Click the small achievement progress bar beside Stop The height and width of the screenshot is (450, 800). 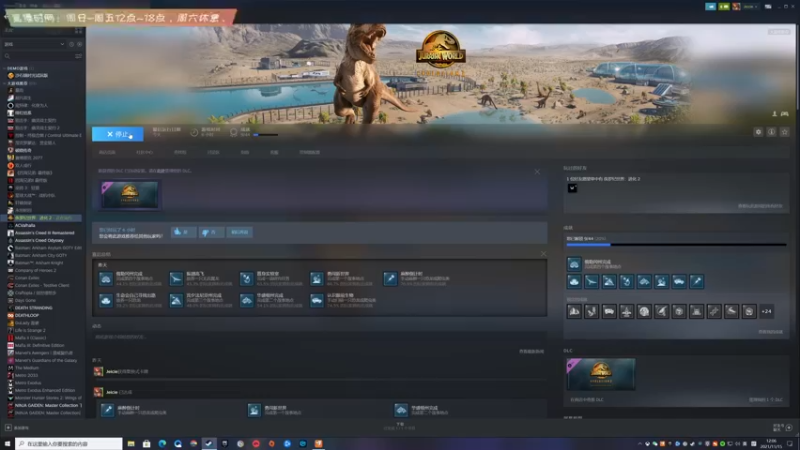[266, 135]
